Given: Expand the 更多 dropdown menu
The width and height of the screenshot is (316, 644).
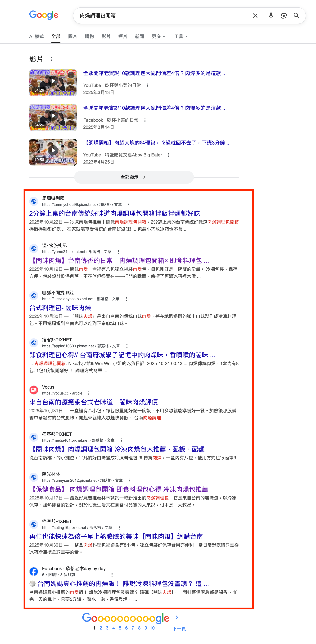Looking at the screenshot, I should (158, 37).
